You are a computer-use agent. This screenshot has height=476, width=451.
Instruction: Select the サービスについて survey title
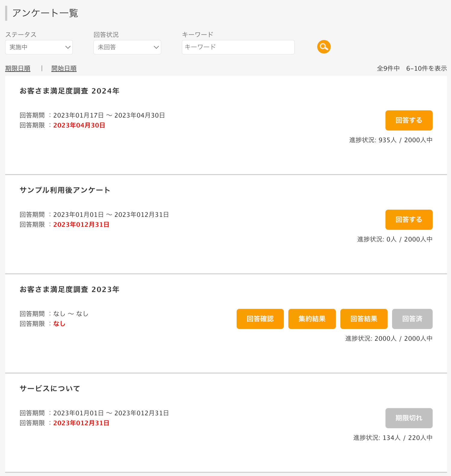pyautogui.click(x=50, y=389)
